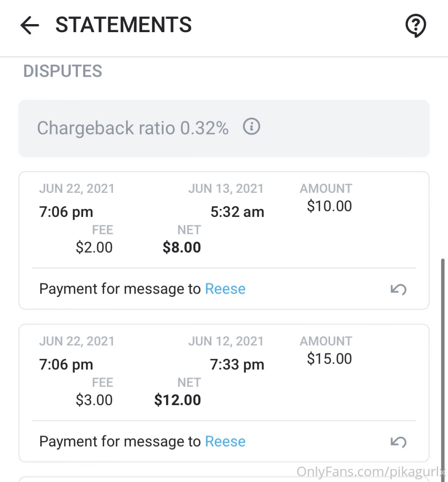Click the OnlyFans.com/pikagurlx watermark text
The height and width of the screenshot is (482, 448).
point(371,471)
